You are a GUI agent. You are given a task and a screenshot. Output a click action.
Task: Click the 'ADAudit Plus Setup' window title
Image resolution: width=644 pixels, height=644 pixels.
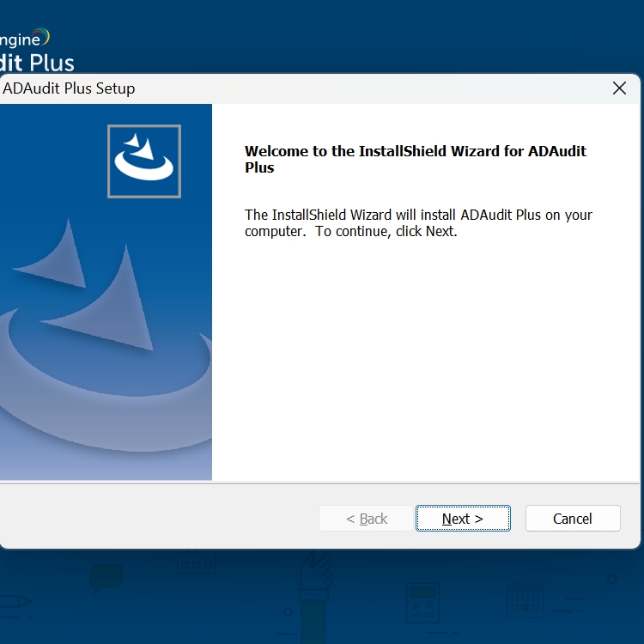coord(69,88)
